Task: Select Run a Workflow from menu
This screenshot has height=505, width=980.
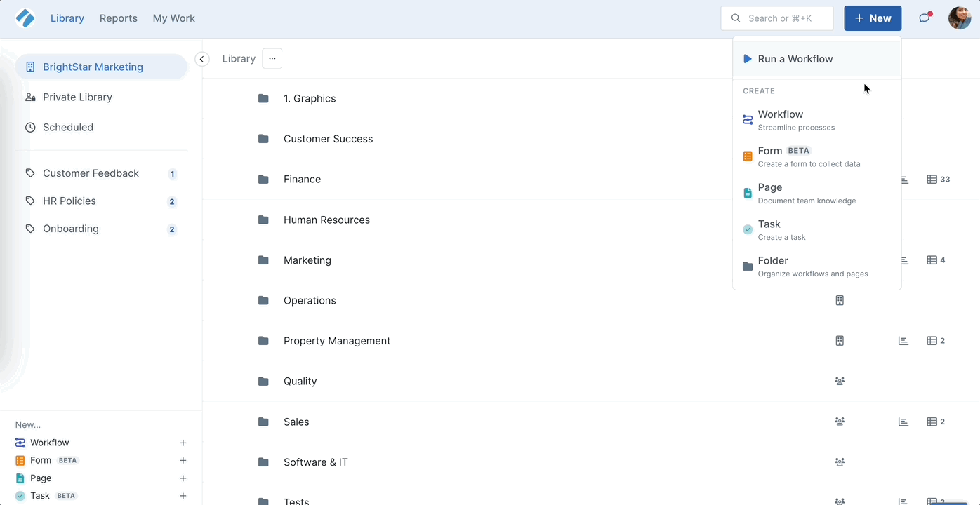Action: pyautogui.click(x=817, y=59)
